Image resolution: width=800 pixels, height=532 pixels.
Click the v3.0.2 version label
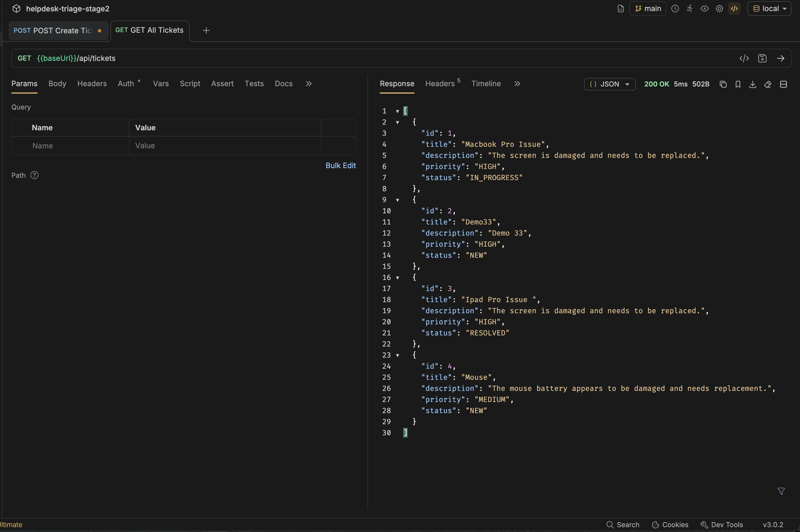(x=773, y=525)
